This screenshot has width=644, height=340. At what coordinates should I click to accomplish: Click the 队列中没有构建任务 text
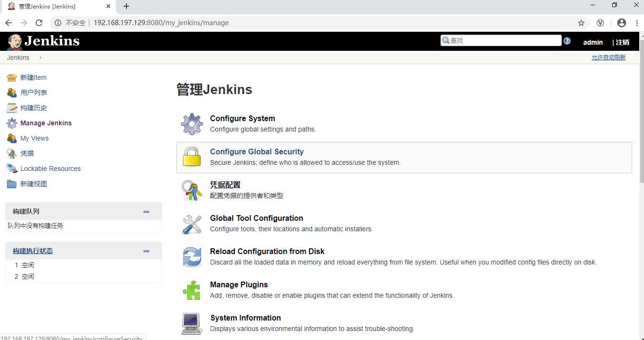[35, 226]
